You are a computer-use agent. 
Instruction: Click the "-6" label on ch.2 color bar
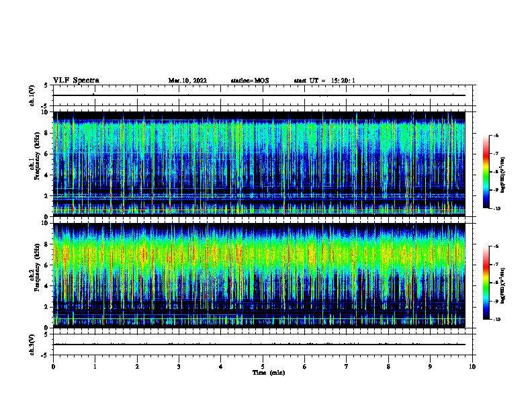(496, 246)
